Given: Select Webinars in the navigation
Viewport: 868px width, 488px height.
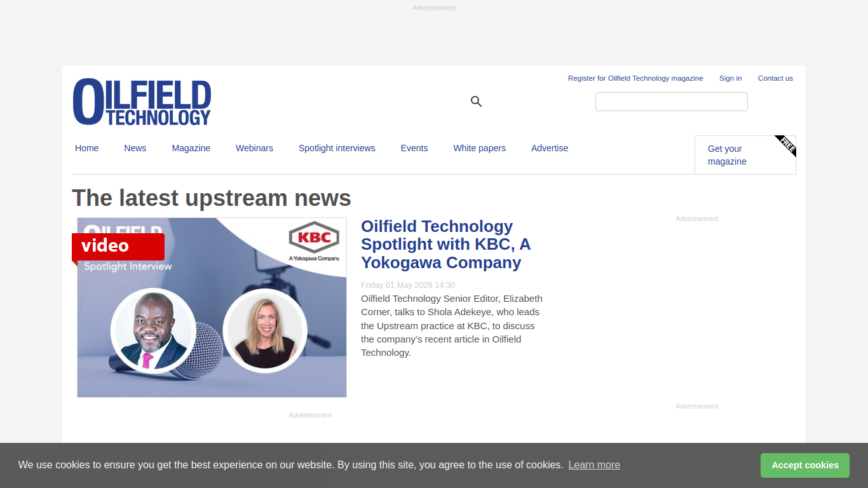Looking at the screenshot, I should (254, 148).
